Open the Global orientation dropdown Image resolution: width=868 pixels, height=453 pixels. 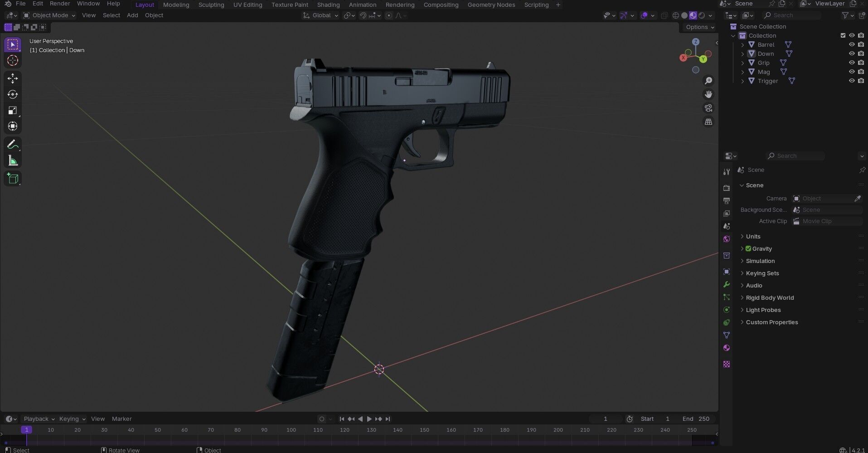(321, 15)
